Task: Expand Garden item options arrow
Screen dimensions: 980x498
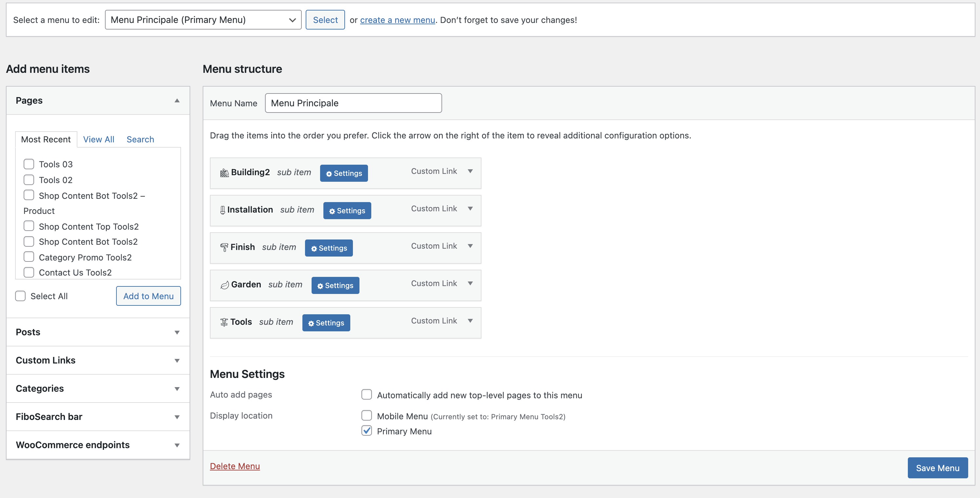Action: [471, 283]
